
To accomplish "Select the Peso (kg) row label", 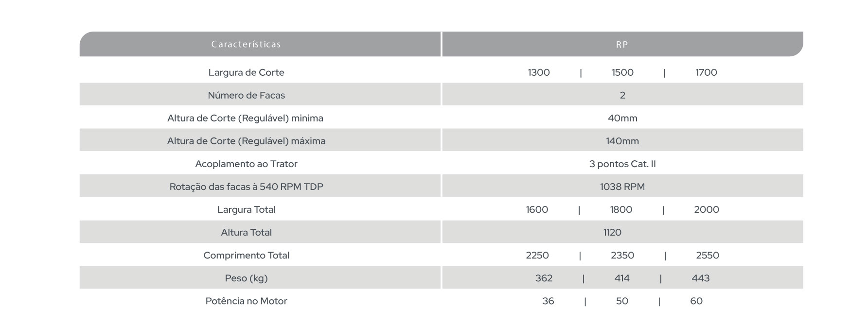I will point(246,278).
